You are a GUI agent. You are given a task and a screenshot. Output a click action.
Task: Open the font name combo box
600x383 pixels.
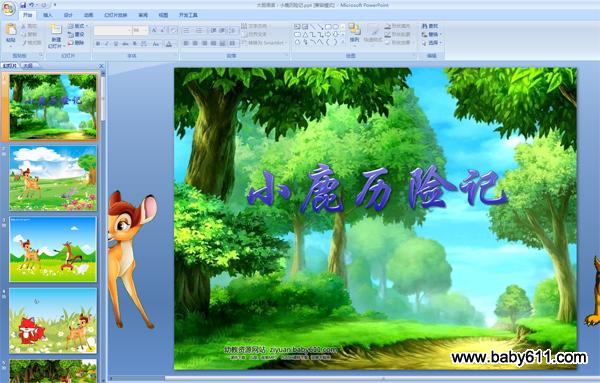pos(112,30)
